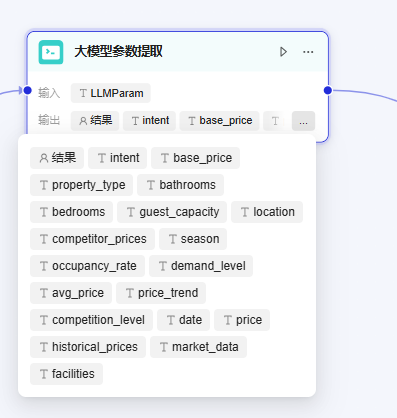Select the property_type parameter chip
397x418 pixels.
point(81,185)
